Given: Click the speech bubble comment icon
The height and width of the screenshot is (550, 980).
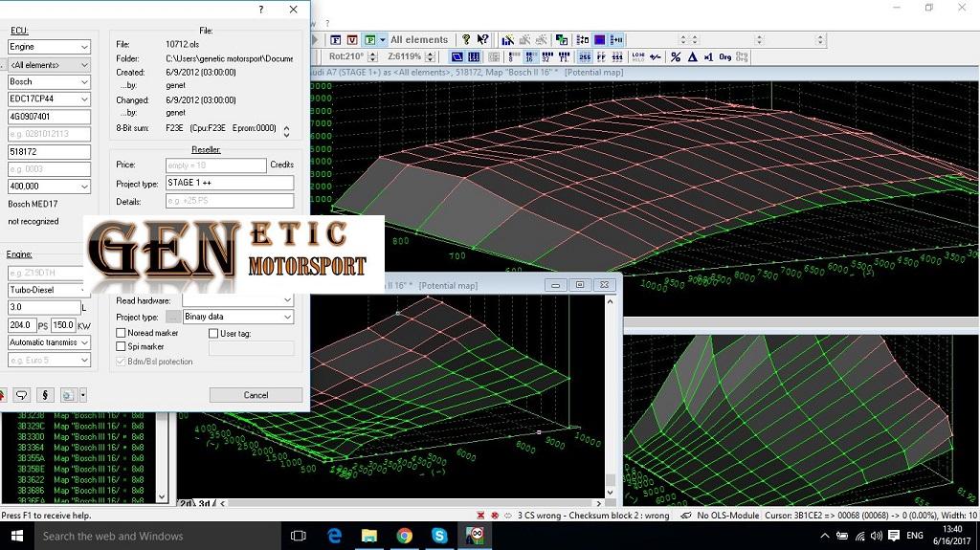Looking at the screenshot, I should tap(21, 394).
